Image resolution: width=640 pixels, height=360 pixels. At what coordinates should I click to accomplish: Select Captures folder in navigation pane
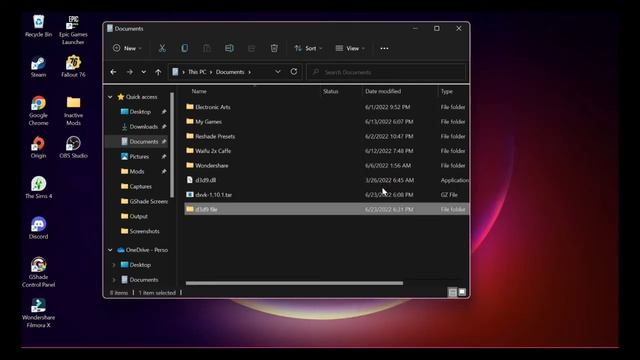click(140, 187)
